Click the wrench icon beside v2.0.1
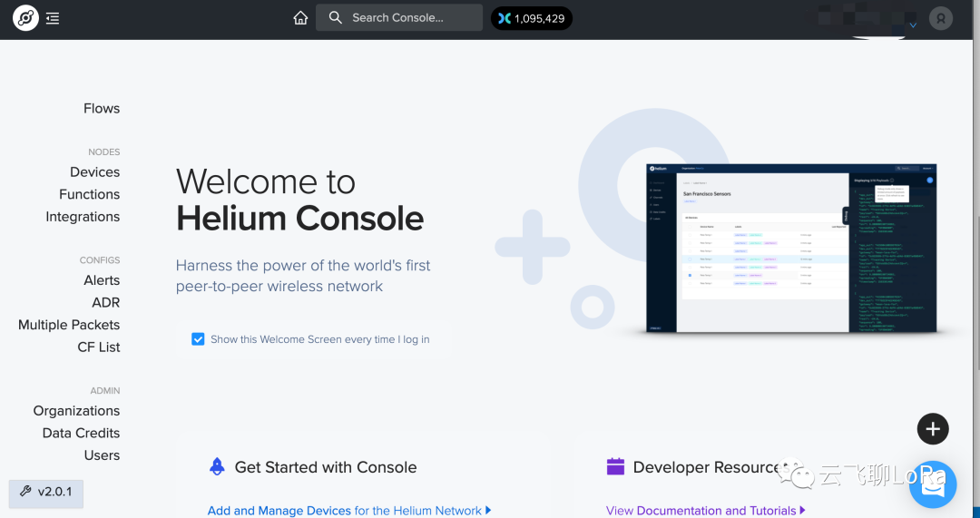Viewport: 980px width, 518px height. [x=25, y=491]
